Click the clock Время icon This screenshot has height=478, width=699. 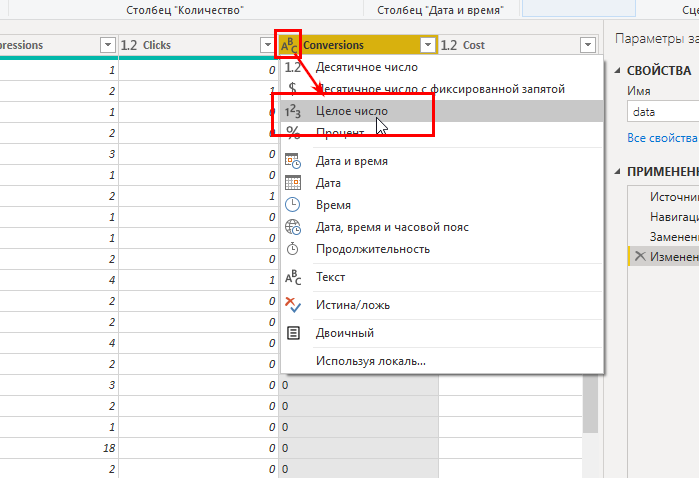[292, 205]
